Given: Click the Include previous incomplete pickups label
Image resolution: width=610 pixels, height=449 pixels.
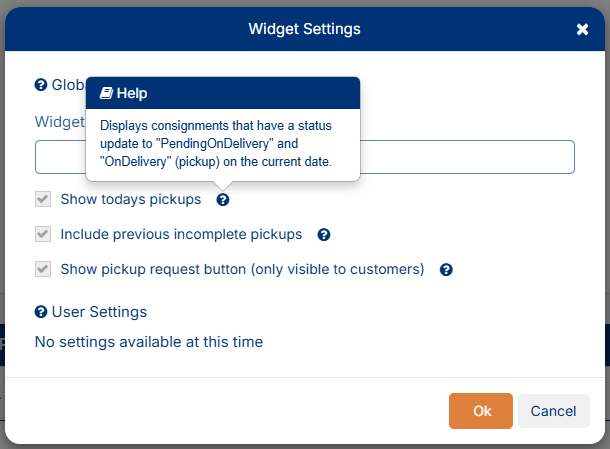Looking at the screenshot, I should 181,235.
